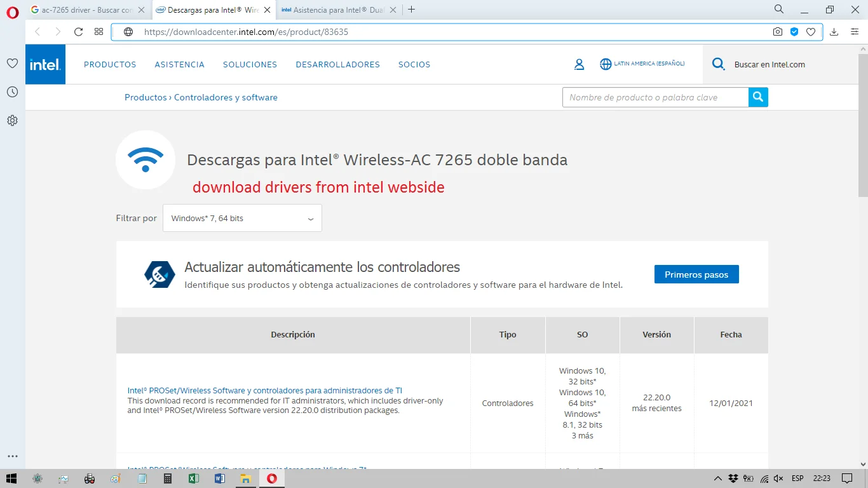This screenshot has height=488, width=868.
Task: Click the Descripción column header
Action: pyautogui.click(x=293, y=335)
